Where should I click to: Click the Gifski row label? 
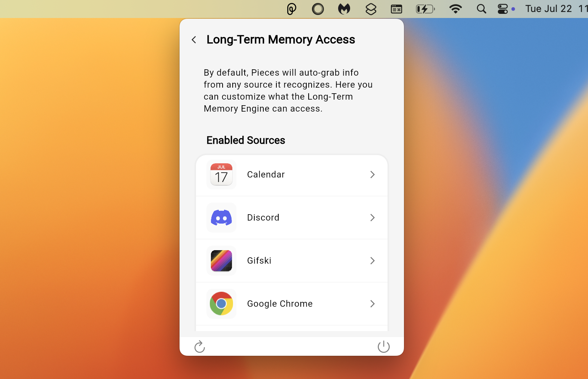tap(259, 261)
